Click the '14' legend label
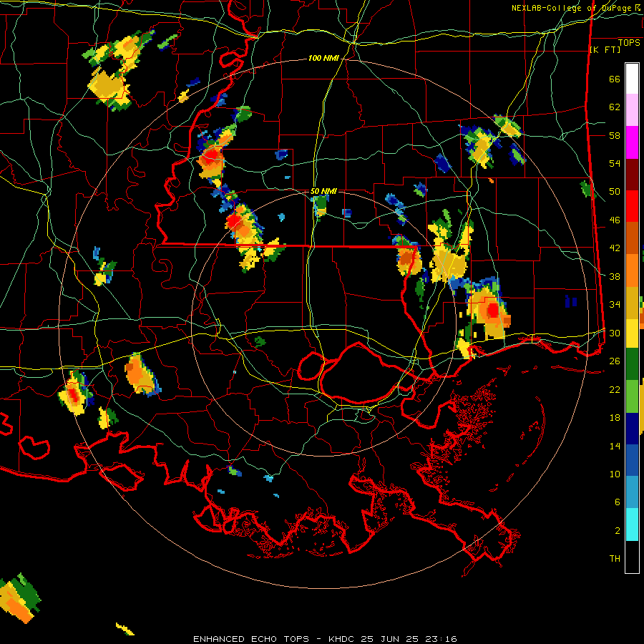644x644 pixels. (615, 446)
